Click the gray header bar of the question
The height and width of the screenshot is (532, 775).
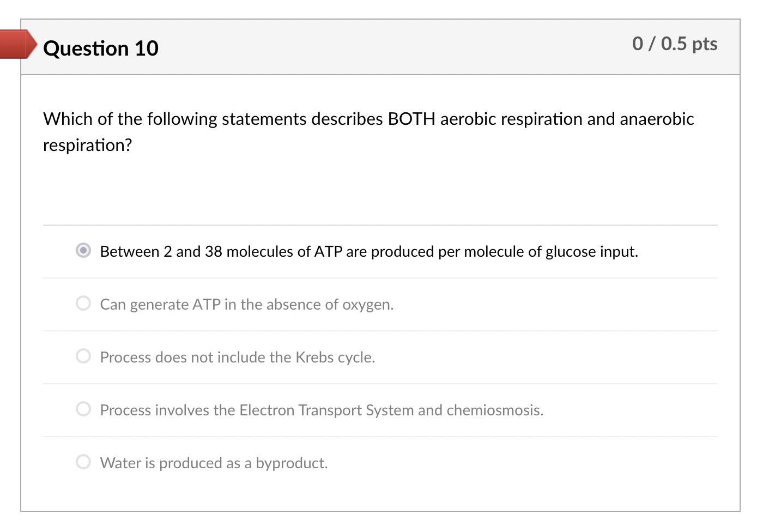tap(382, 47)
